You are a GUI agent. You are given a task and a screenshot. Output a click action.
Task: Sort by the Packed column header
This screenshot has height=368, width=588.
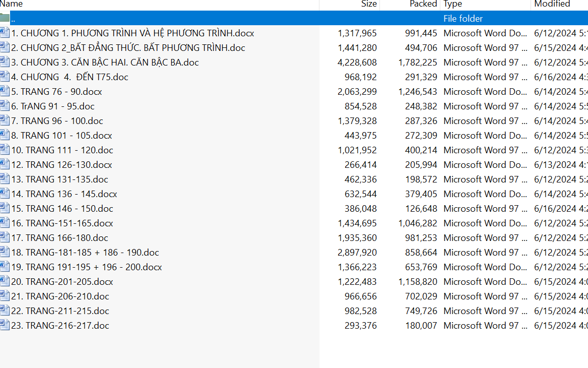(x=423, y=4)
